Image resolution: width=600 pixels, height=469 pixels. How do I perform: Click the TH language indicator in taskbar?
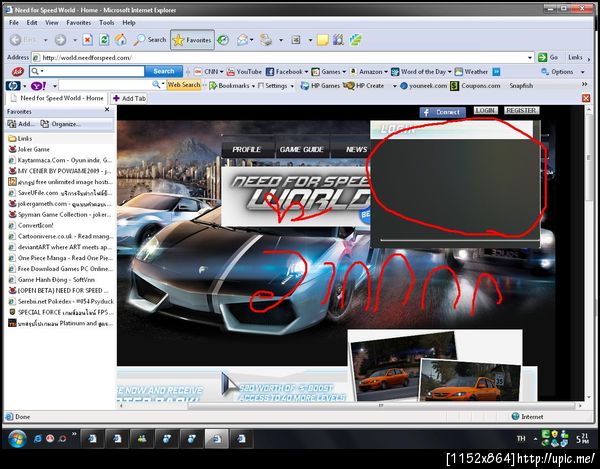[x=521, y=439]
